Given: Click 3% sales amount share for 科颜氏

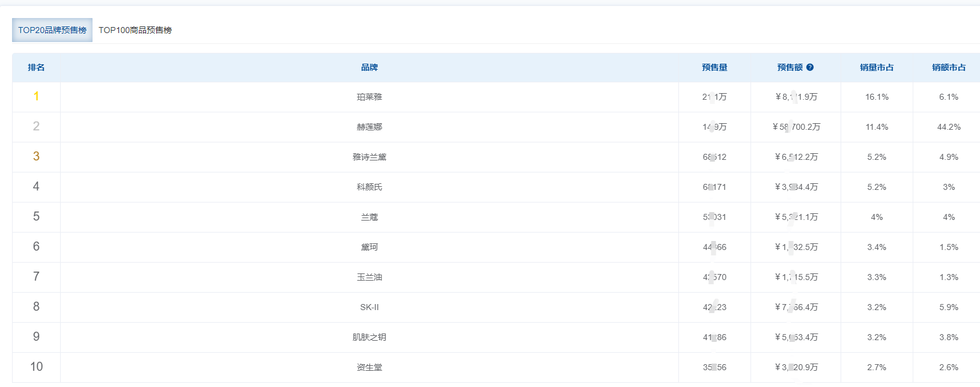Looking at the screenshot, I should [949, 187].
